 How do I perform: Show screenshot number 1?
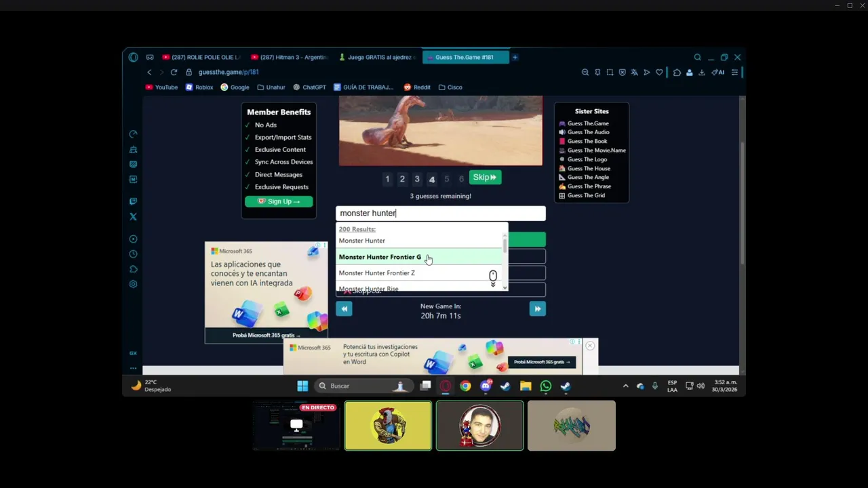(x=387, y=179)
